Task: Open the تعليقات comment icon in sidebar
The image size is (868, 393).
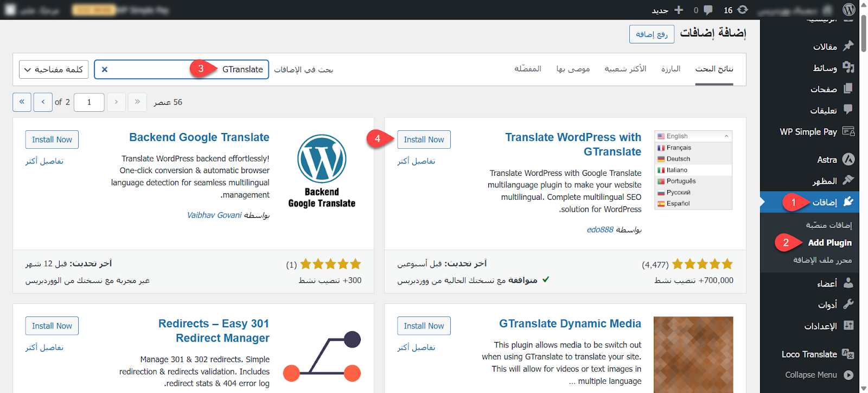Action: [x=848, y=110]
